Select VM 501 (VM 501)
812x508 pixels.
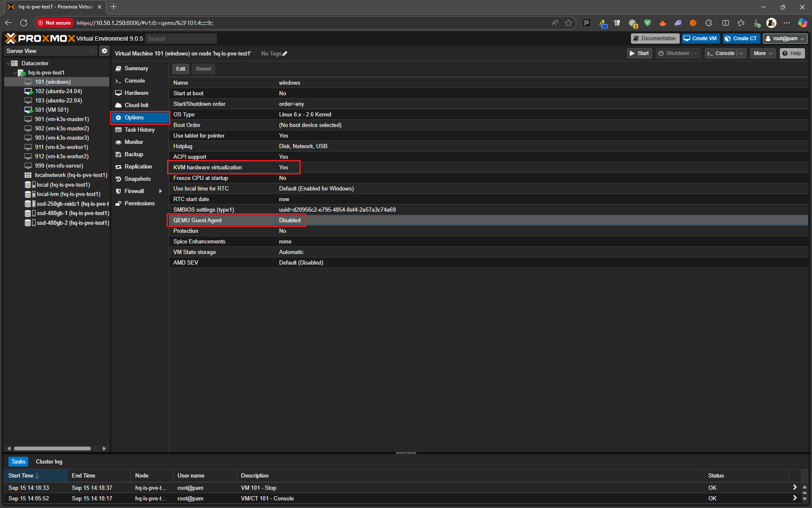pos(52,110)
